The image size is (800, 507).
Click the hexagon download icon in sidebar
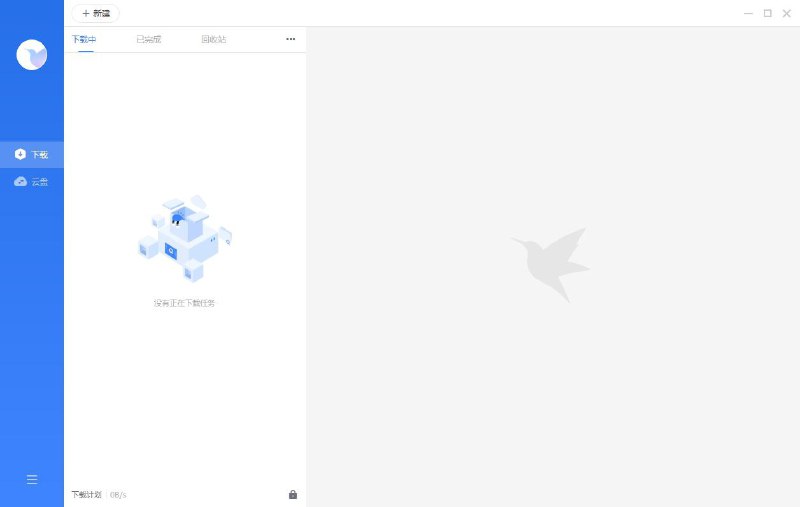point(20,154)
